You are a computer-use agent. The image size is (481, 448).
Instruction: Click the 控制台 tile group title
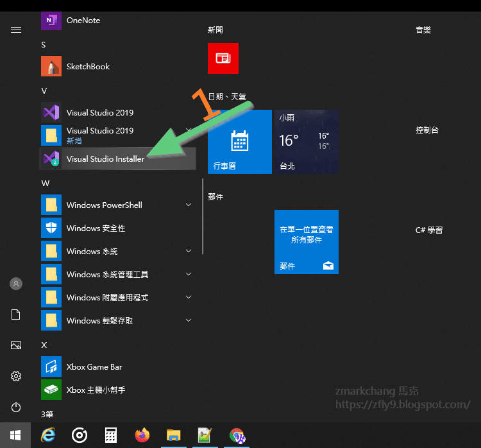tap(427, 130)
